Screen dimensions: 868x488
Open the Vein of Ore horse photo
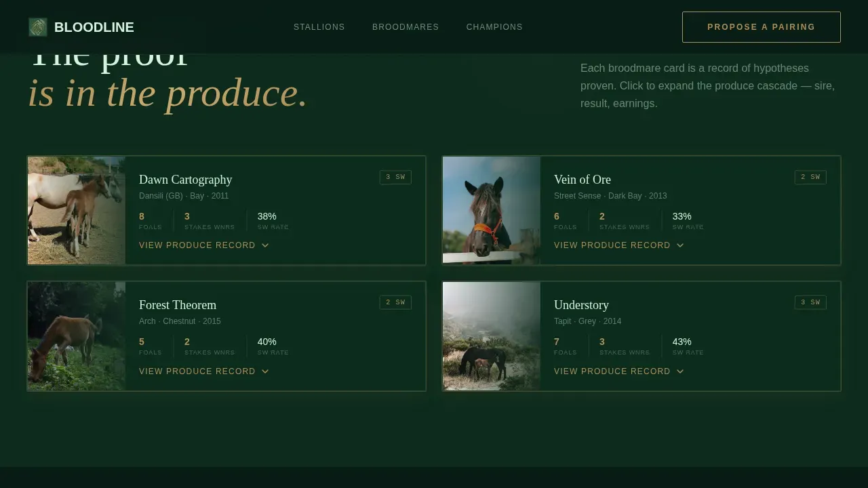(492, 211)
